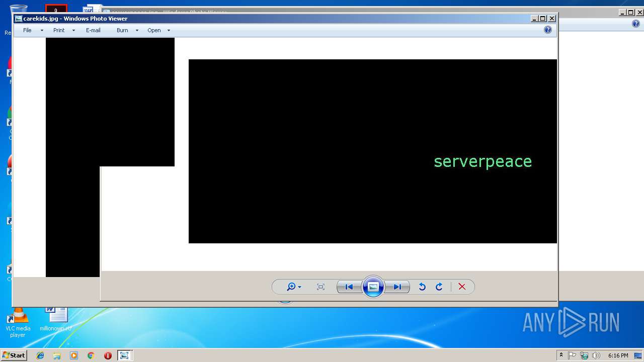
Task: Open the Print menu
Action: coord(59,30)
